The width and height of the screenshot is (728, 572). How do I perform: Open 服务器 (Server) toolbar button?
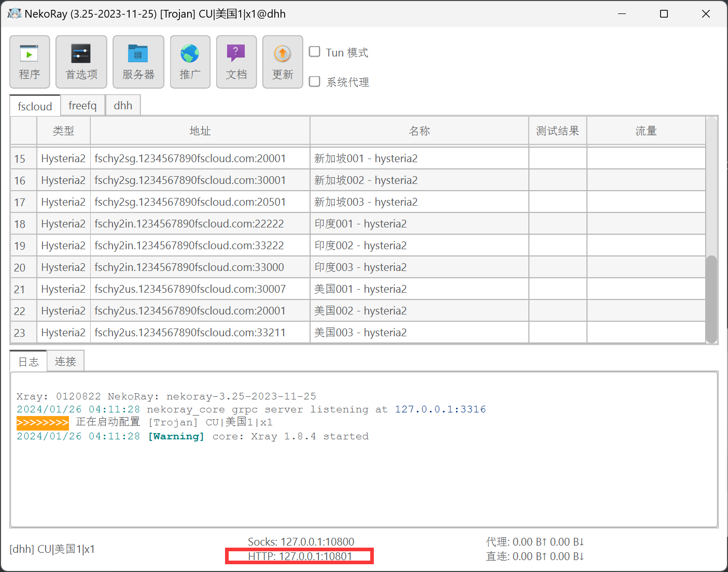pyautogui.click(x=138, y=62)
